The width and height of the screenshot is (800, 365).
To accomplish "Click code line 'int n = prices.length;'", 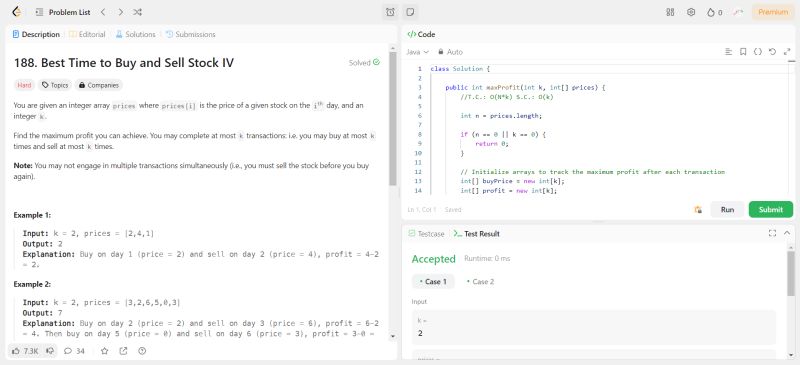I will [501, 116].
